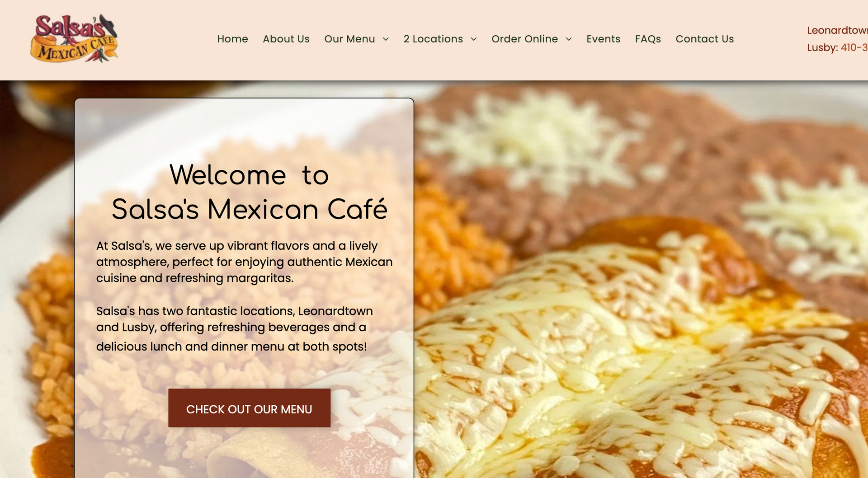Click the Order Online nav label
The width and height of the screenshot is (868, 478).
(524, 39)
